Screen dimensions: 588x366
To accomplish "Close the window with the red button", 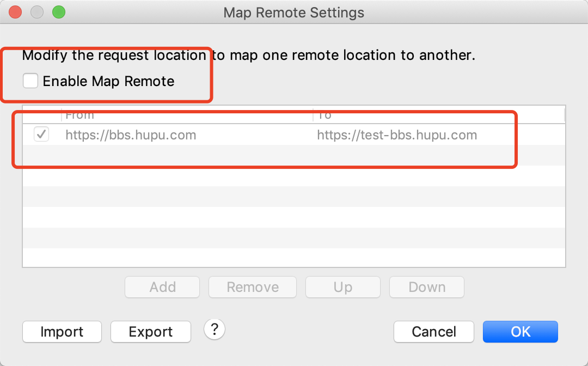I will tap(16, 12).
